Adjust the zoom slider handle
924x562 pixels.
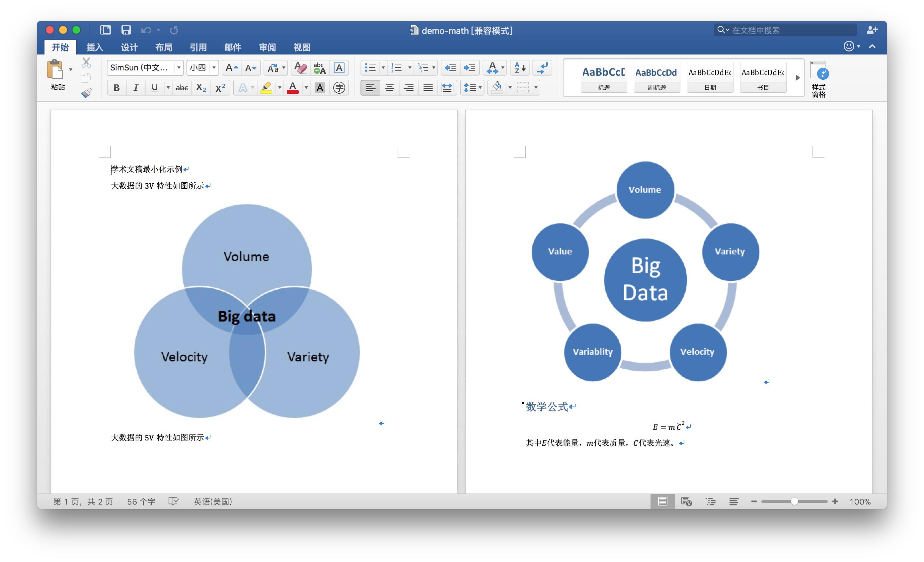[794, 501]
